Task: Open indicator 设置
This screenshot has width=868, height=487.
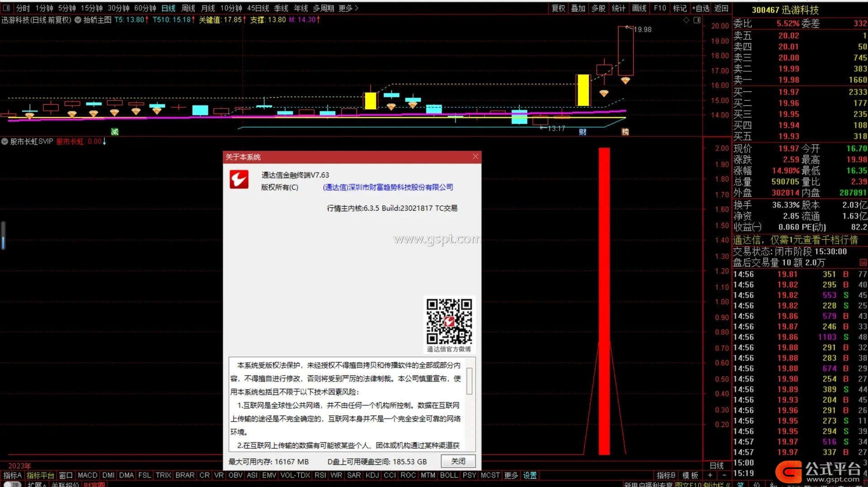Action: (x=530, y=475)
